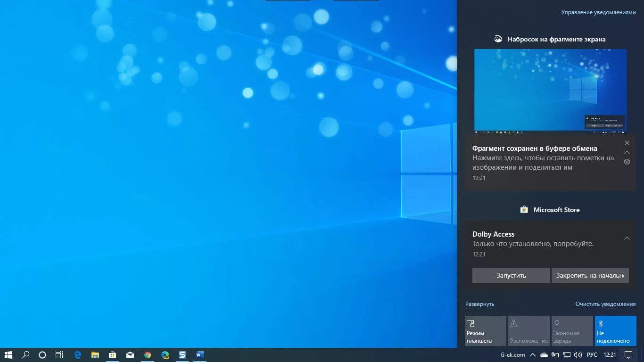Open Microsoft Word from the taskbar
This screenshot has width=644, height=362.
[x=199, y=355]
